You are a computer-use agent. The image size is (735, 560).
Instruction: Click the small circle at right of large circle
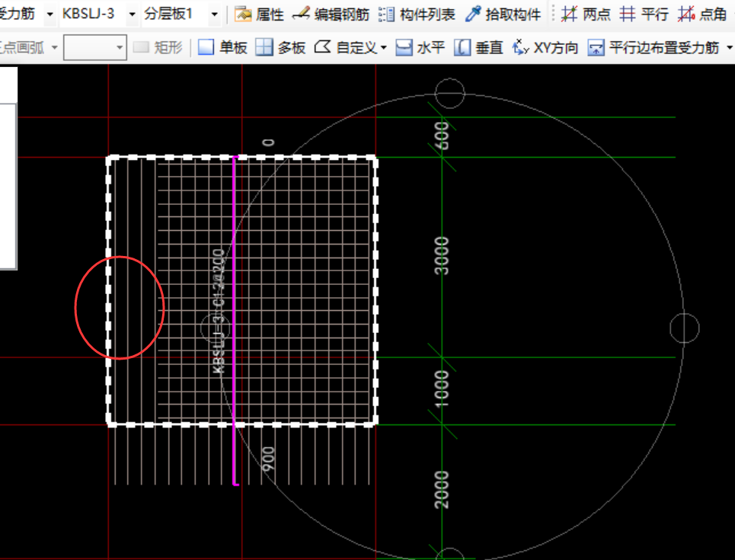pyautogui.click(x=685, y=328)
